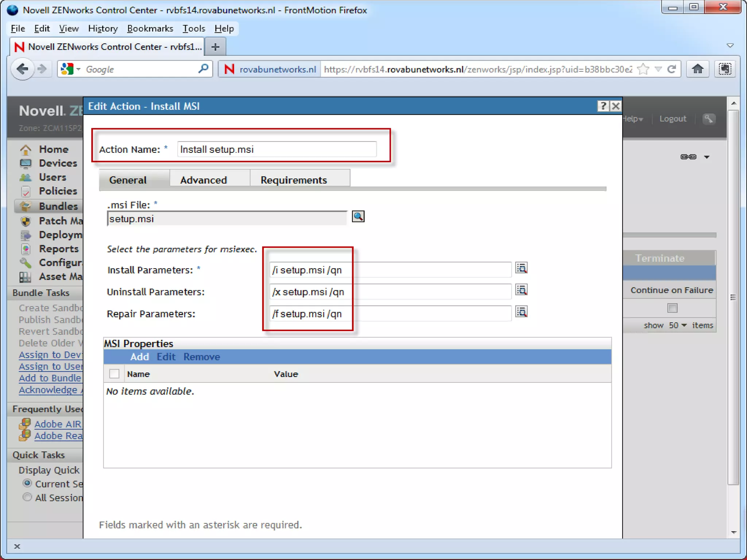The height and width of the screenshot is (560, 747).
Task: Open the Requirements tab
Action: [x=293, y=180]
